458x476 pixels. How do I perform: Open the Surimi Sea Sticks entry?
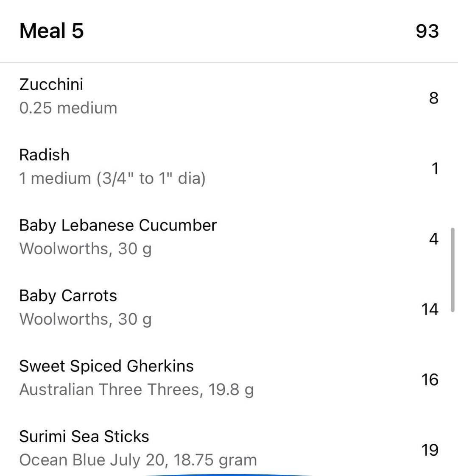point(84,436)
